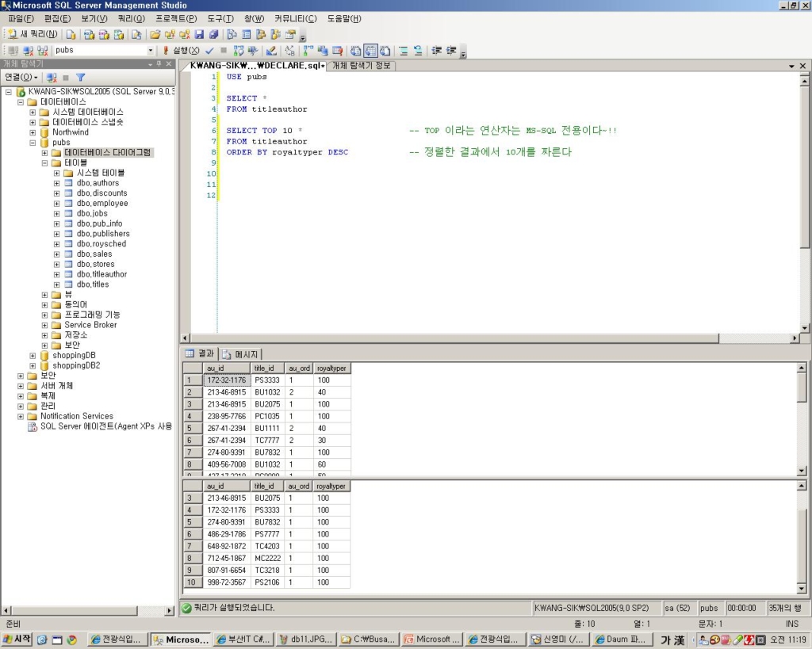Save the query with the floppy disk icon
Image resolution: width=812 pixels, height=649 pixels.
(199, 35)
